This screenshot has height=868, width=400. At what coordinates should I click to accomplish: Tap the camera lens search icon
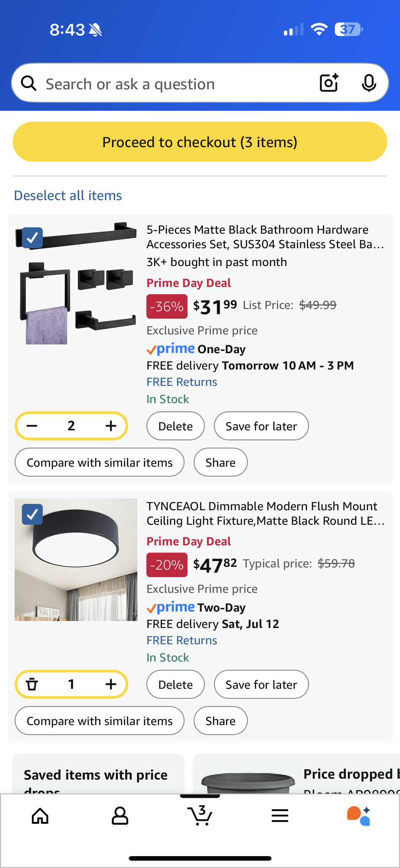329,83
